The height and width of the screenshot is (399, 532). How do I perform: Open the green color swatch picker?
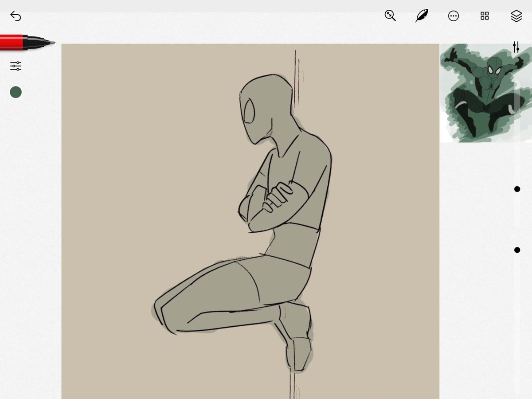[x=16, y=92]
